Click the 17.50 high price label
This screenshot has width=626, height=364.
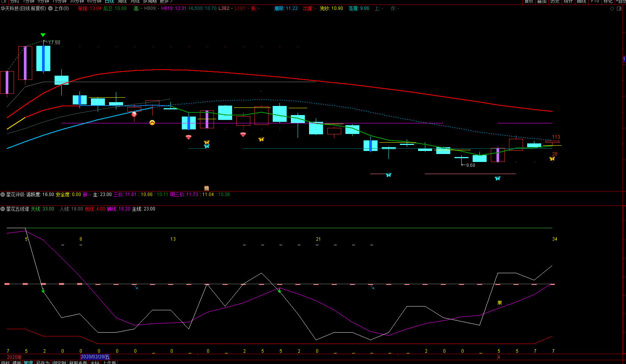pos(55,43)
